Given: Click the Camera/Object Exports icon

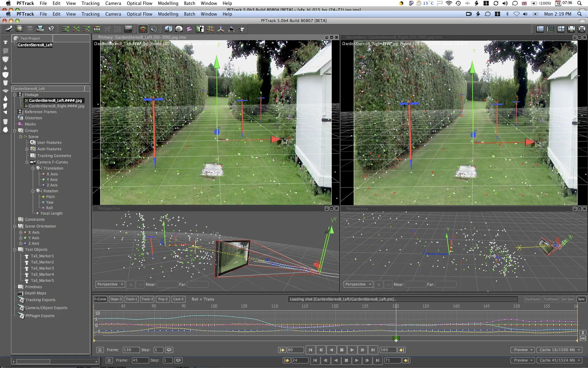Looking at the screenshot, I should 21,307.
